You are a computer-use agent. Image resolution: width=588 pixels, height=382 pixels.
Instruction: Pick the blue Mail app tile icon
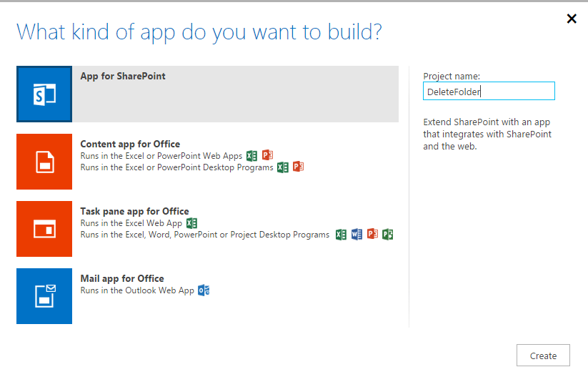point(44,295)
